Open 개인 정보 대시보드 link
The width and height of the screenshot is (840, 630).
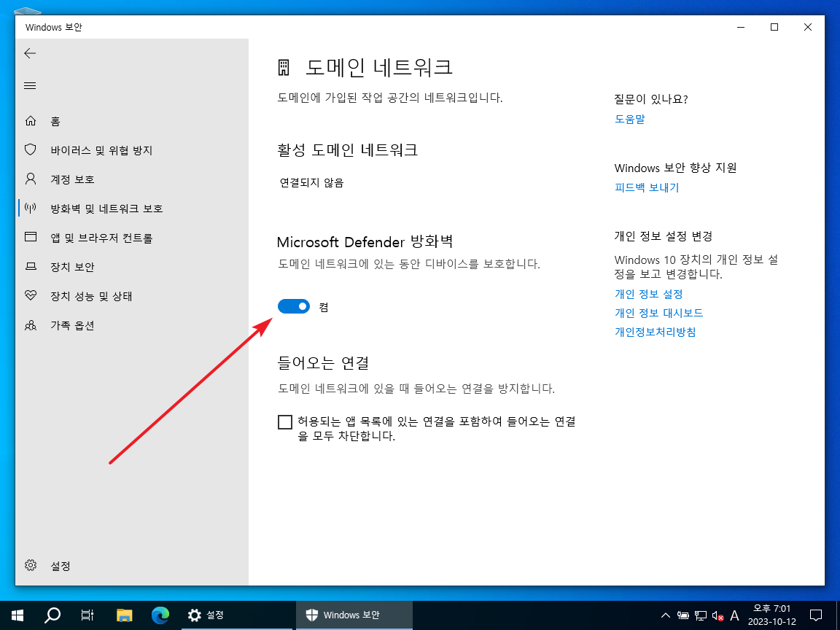pyautogui.click(x=659, y=313)
